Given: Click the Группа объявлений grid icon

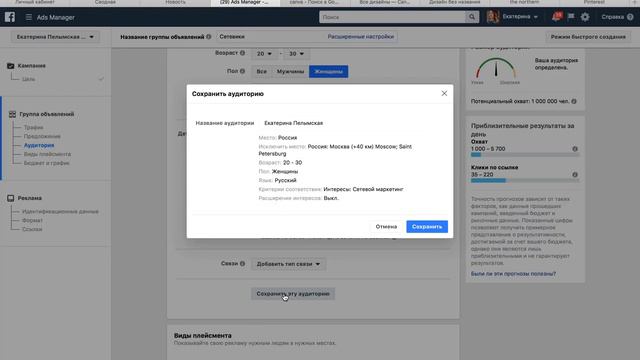Looking at the screenshot, I should coord(12,114).
